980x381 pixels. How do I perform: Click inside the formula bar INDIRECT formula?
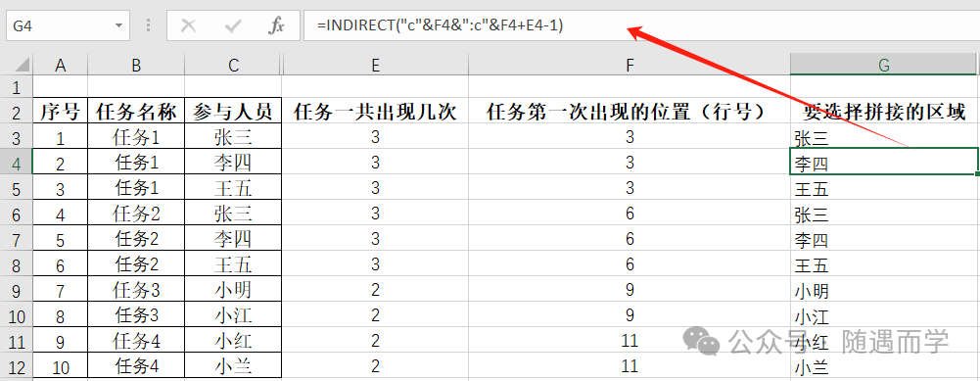coord(441,25)
